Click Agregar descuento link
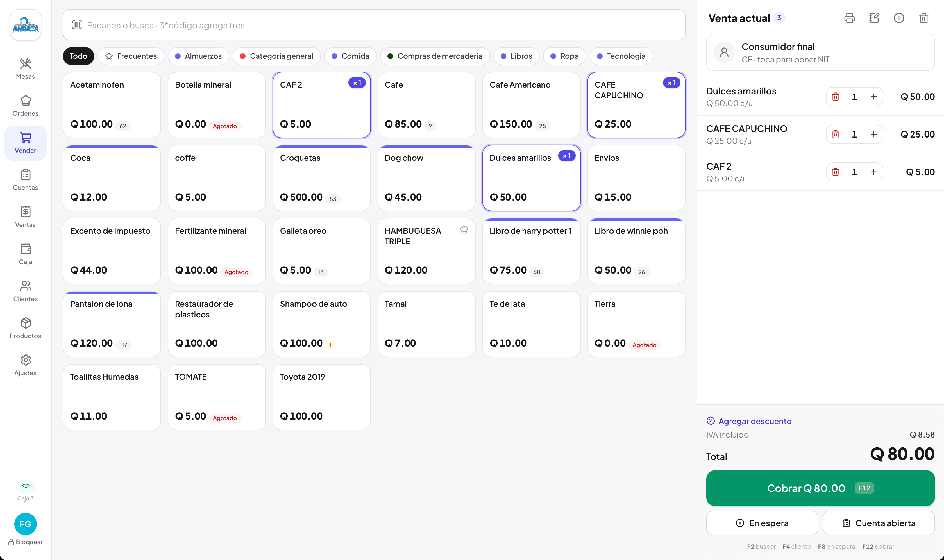 [749, 421]
